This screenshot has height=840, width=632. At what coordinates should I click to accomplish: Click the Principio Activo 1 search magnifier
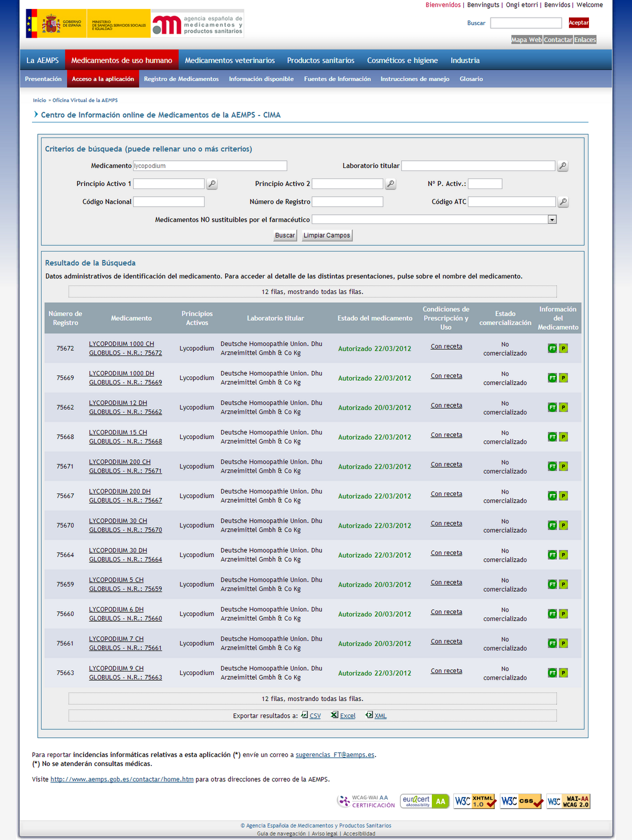point(212,184)
